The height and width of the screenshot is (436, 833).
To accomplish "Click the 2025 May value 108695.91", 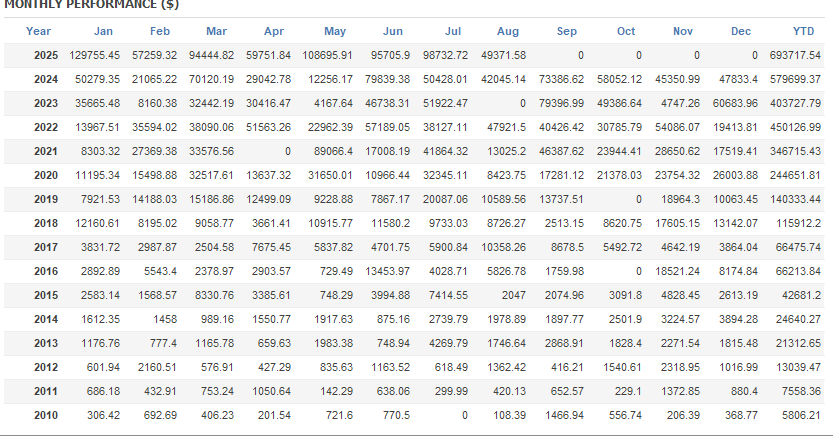I will [327, 55].
